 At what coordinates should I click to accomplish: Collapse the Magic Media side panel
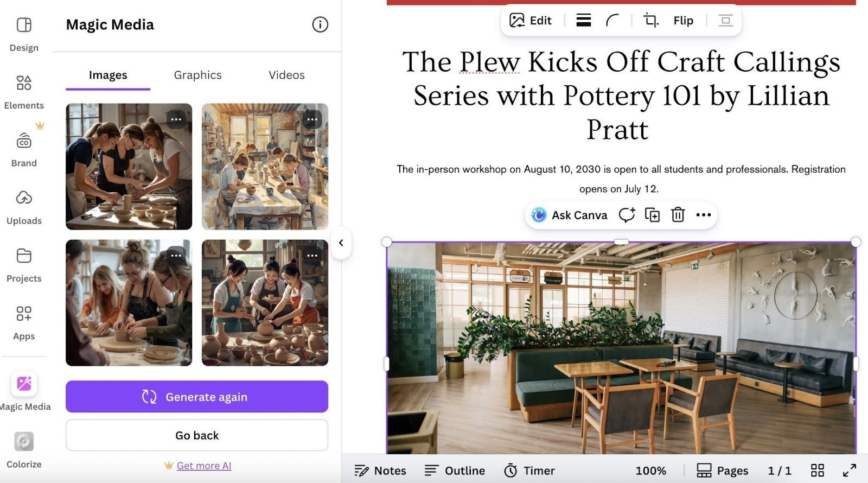pos(341,243)
